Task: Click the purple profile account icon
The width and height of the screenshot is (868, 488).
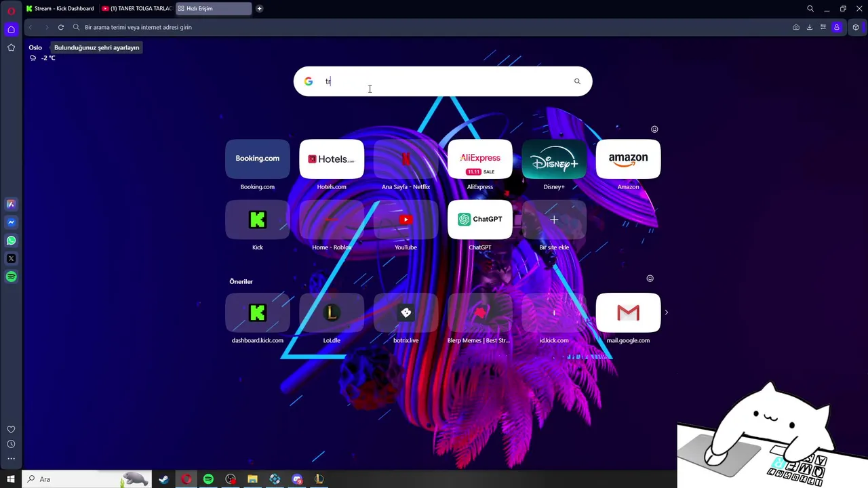Action: [837, 27]
